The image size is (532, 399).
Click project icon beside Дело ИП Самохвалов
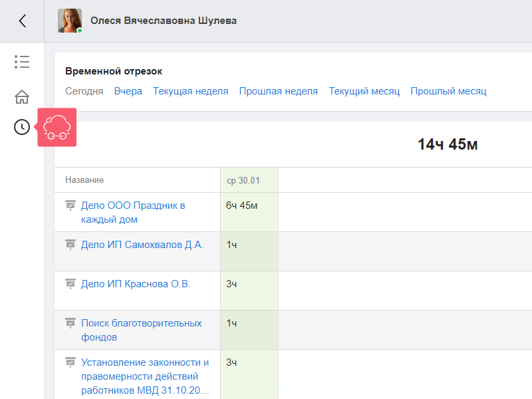(70, 244)
